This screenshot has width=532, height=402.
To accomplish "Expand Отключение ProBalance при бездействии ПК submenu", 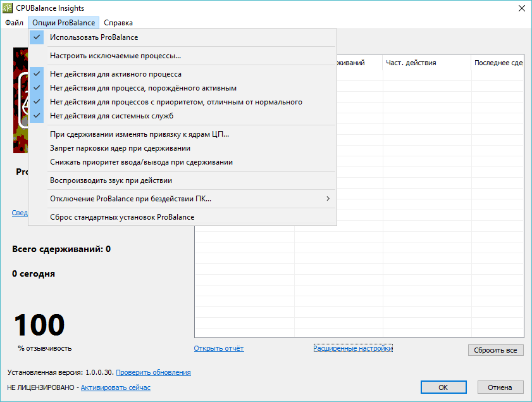I will click(183, 199).
